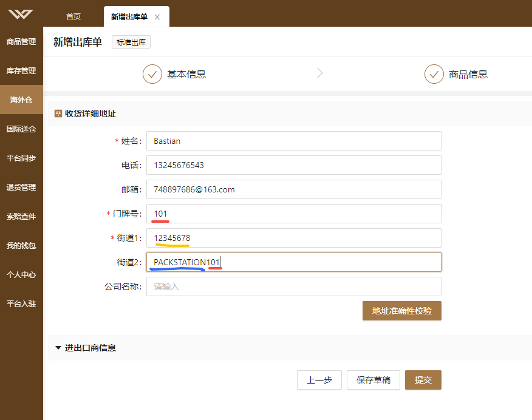Screen dimensions: 532x420
Task: Click the step arrow chevron between steps
Action: (x=319, y=73)
